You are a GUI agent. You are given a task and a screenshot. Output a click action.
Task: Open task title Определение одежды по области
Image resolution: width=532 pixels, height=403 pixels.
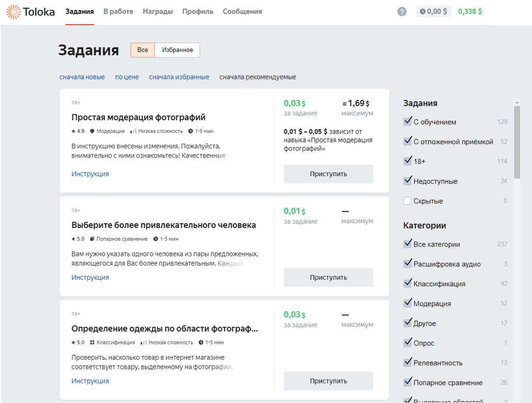165,329
